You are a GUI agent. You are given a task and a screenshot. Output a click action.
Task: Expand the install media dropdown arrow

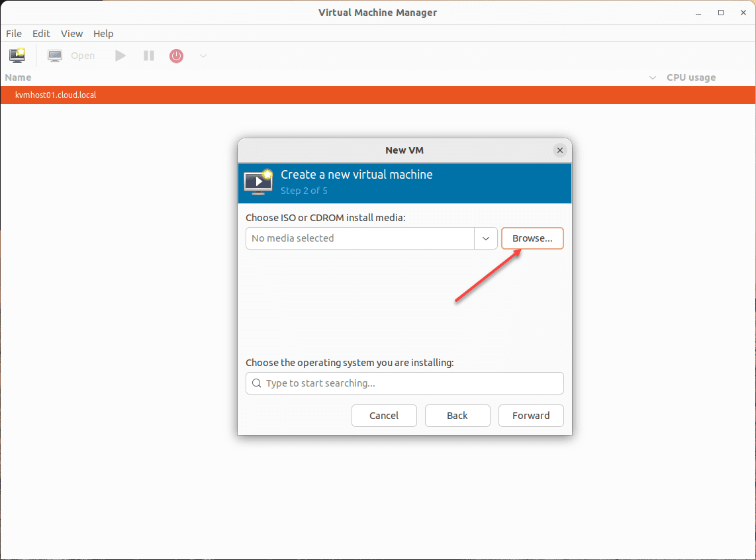coord(485,238)
